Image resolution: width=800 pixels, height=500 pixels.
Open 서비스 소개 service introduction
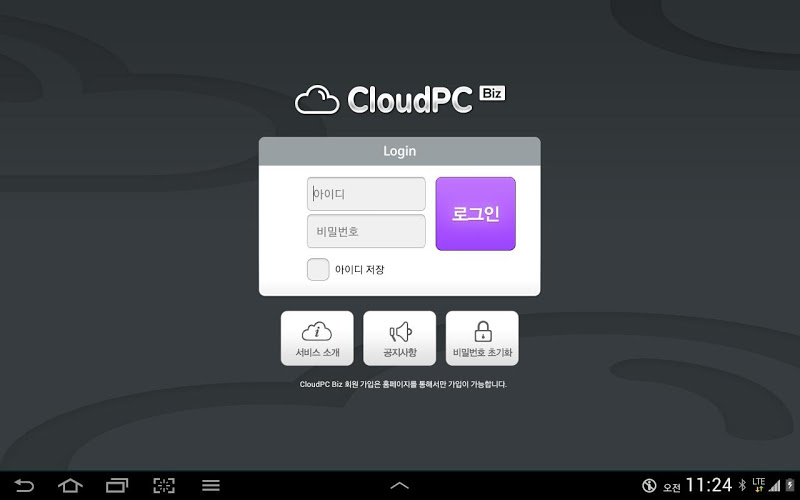317,338
